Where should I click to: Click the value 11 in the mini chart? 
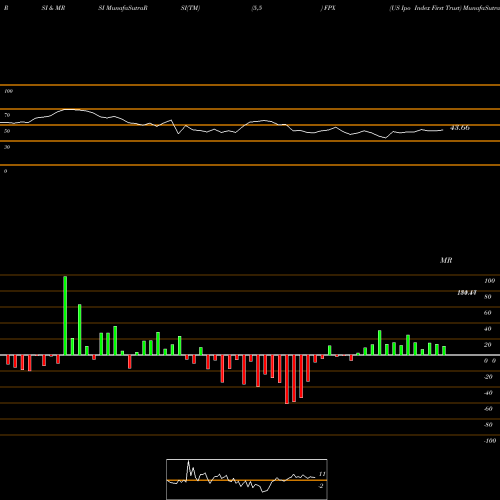point(322,474)
